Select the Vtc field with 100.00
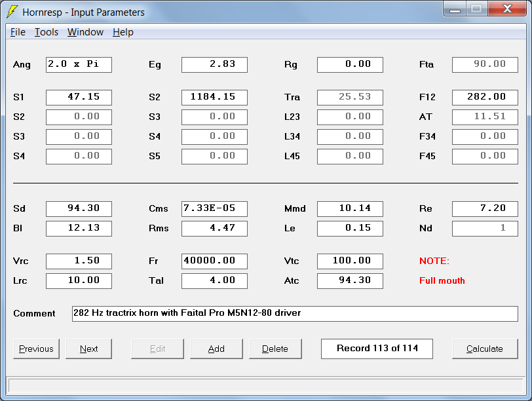The height and width of the screenshot is (401, 532). (x=350, y=261)
